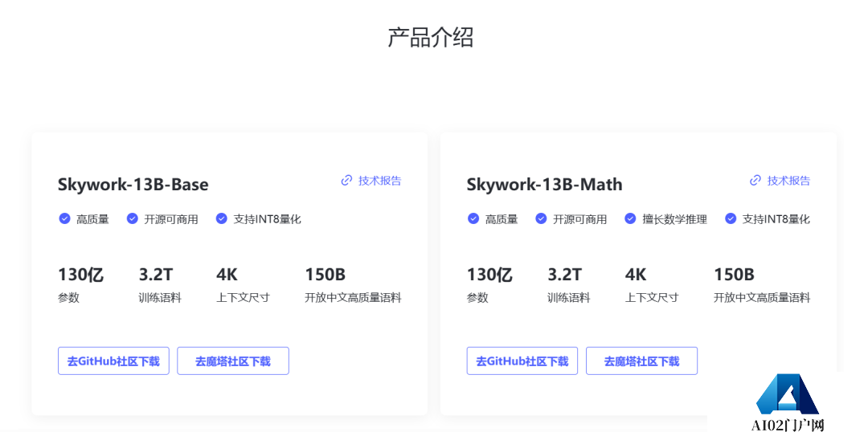Click 高质量 text in Skywork-13B-Math card
The width and height of the screenshot is (868, 432).
click(x=502, y=219)
